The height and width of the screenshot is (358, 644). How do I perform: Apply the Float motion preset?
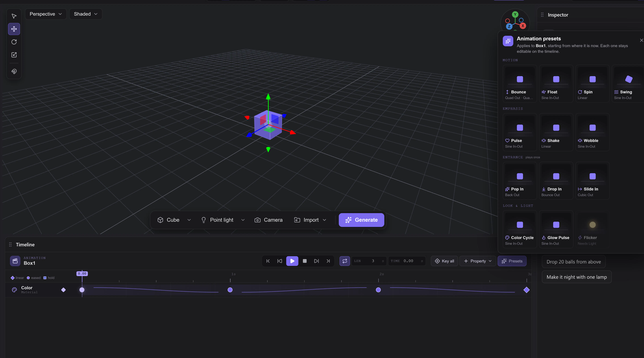click(x=556, y=84)
